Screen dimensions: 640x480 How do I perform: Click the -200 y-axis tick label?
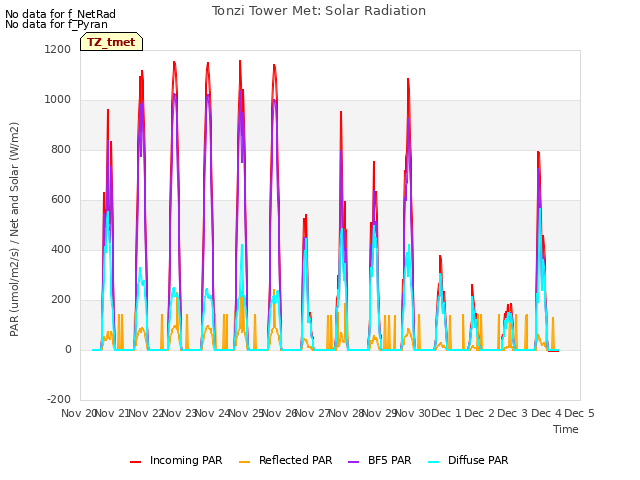[59, 400]
